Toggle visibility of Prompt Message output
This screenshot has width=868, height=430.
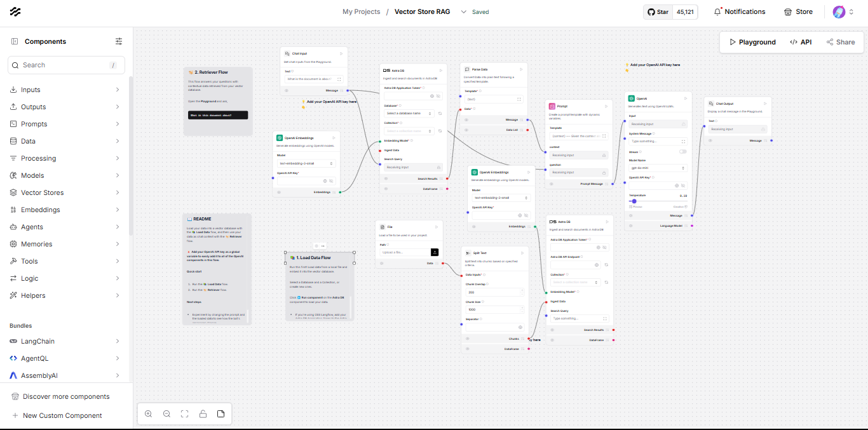[551, 184]
